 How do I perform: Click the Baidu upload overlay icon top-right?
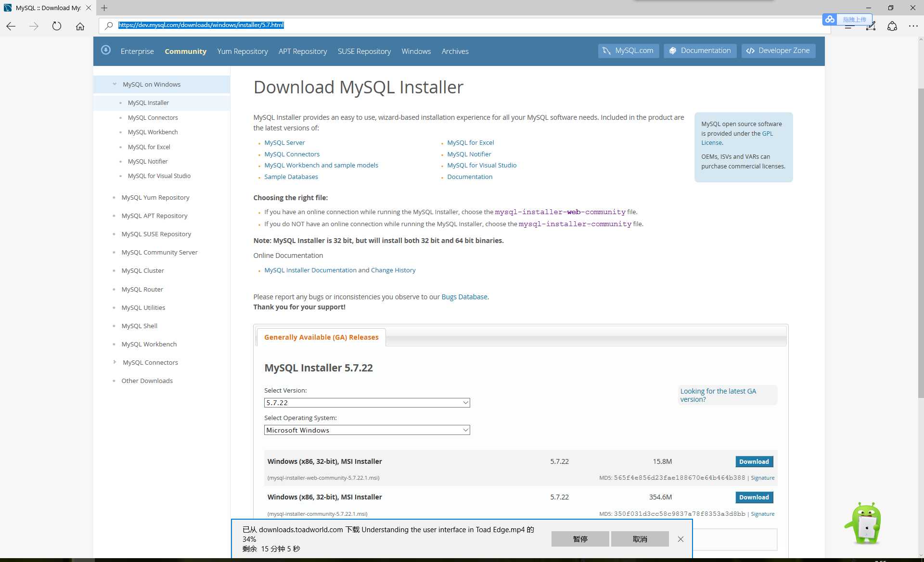click(x=830, y=19)
